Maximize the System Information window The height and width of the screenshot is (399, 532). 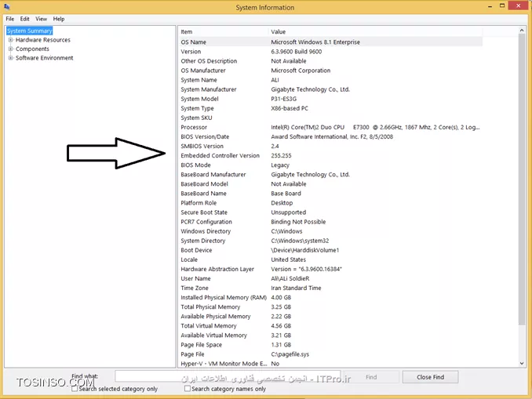click(x=502, y=5)
